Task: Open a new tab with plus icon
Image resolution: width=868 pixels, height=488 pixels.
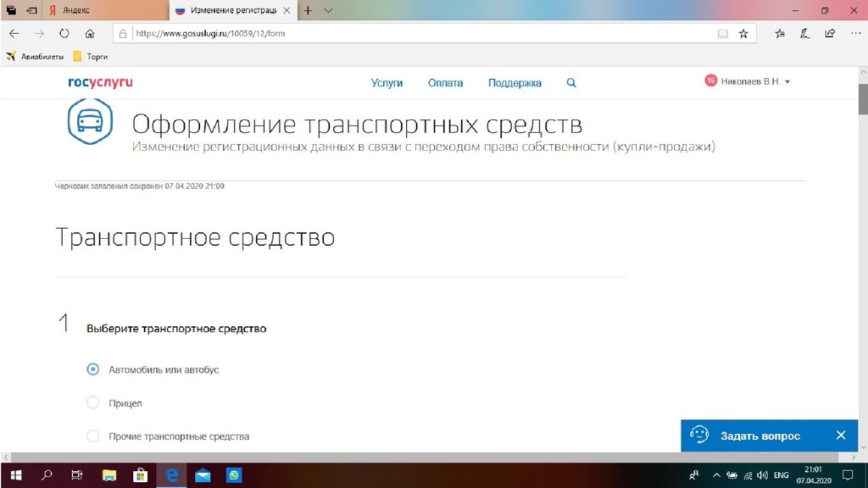Action: pyautogui.click(x=308, y=10)
